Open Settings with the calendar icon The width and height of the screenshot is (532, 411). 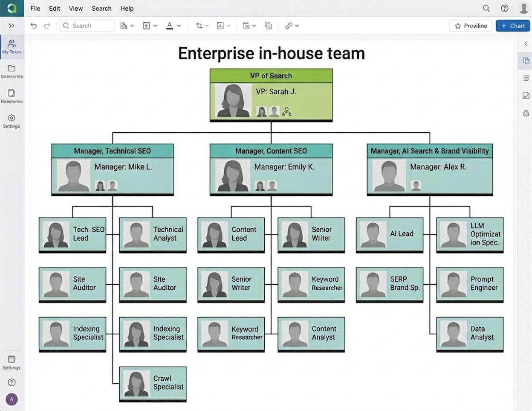[x=12, y=362]
